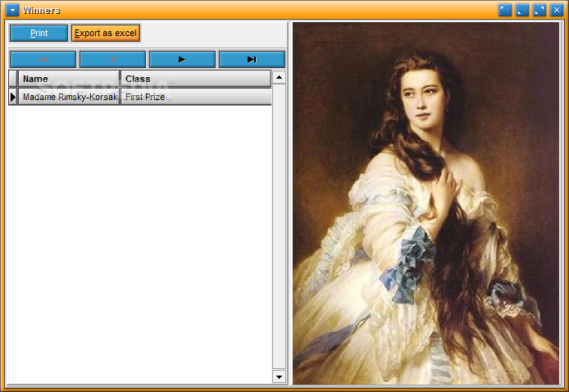Click the scrollbar down arrow

click(x=279, y=376)
